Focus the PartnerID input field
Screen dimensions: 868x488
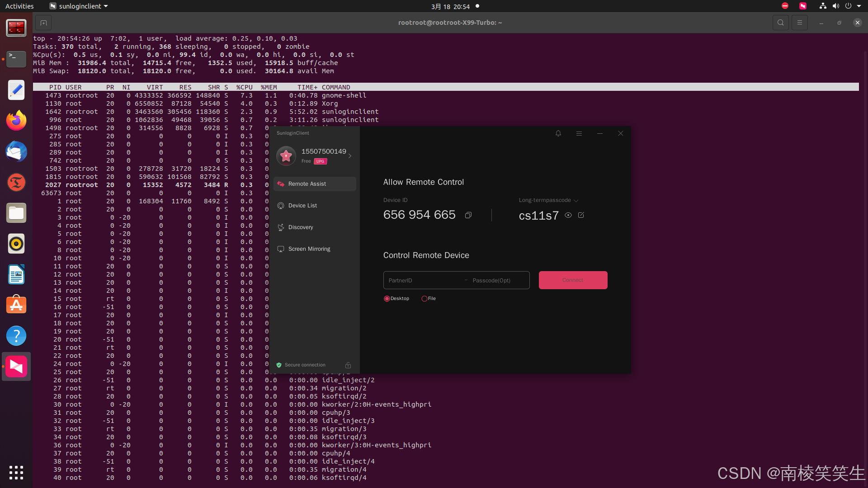click(x=423, y=280)
